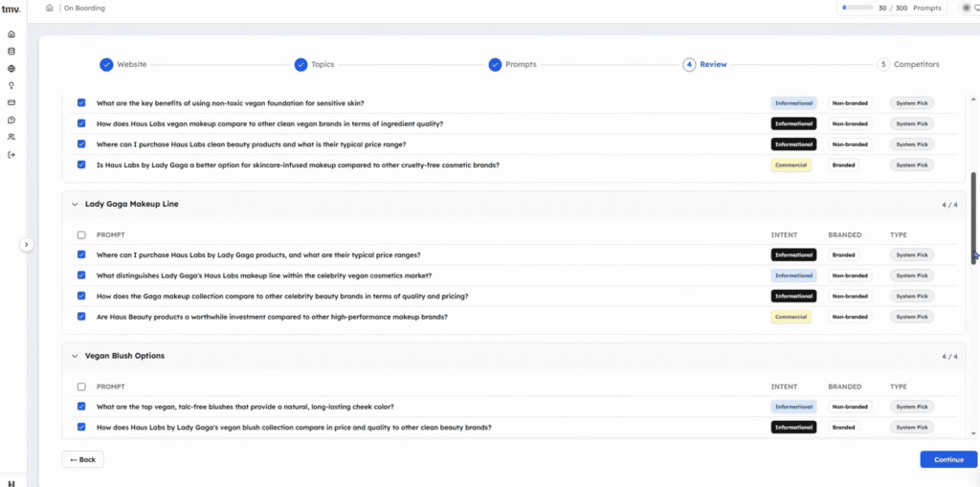This screenshot has height=487, width=980.
Task: Go to the Prompts step
Action: pyautogui.click(x=513, y=64)
